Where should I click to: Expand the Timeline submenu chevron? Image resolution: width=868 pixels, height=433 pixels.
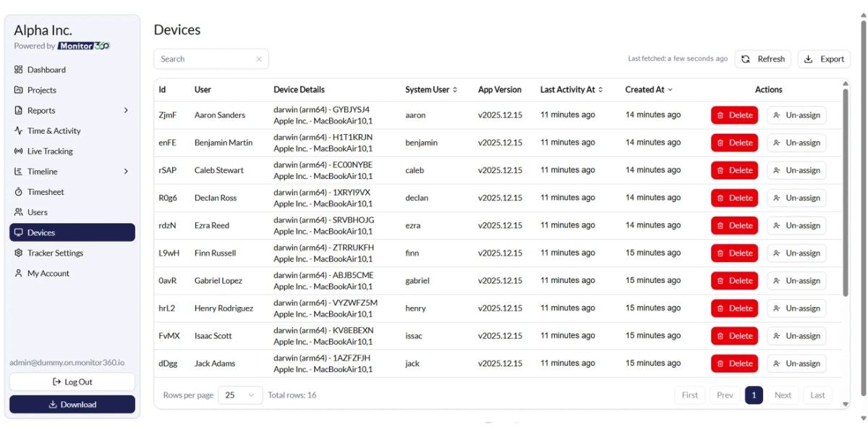[x=126, y=172]
